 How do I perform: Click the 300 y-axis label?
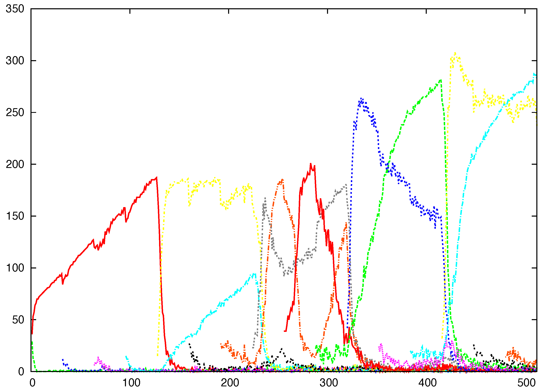(15, 61)
